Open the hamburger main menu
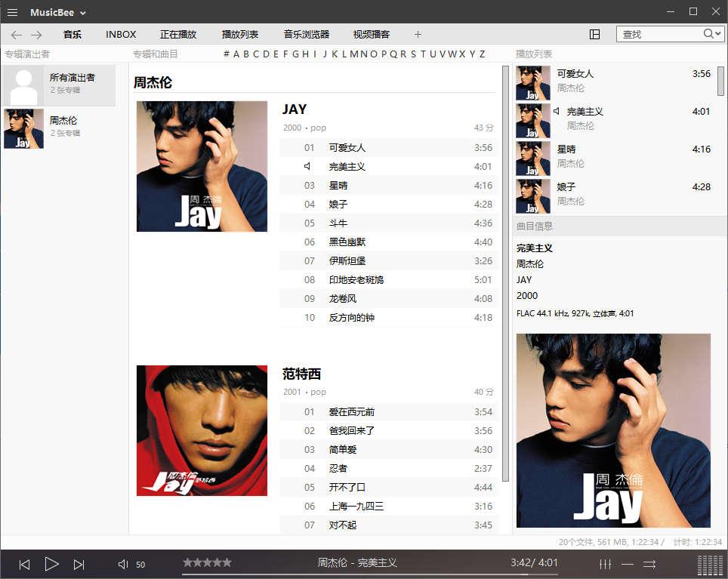Viewport: 728px width, 579px height. pos(13,13)
